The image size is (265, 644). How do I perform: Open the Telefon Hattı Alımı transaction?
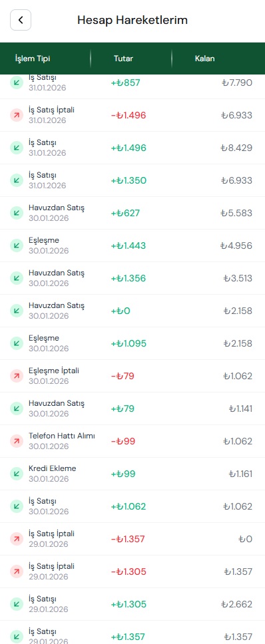click(x=132, y=442)
